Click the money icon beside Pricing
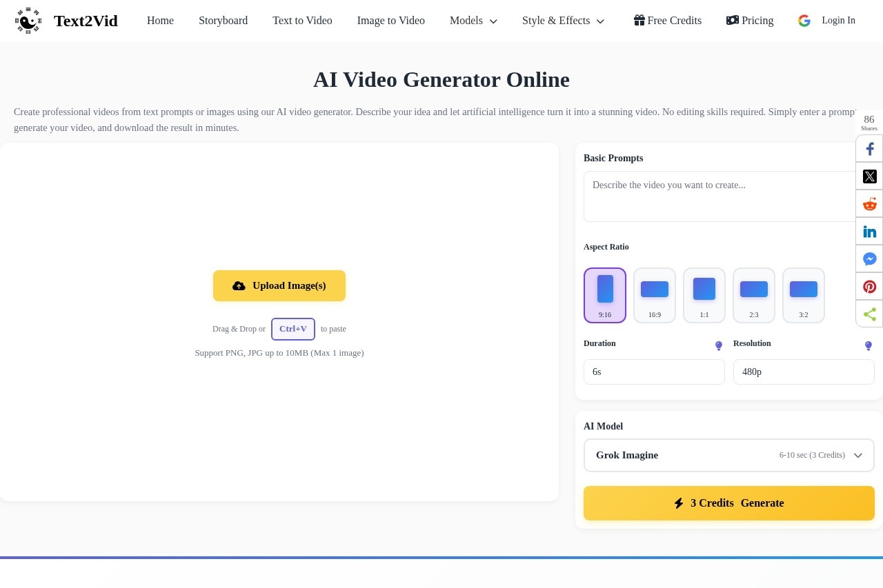Screen dimensions: 883x588 (733, 20)
